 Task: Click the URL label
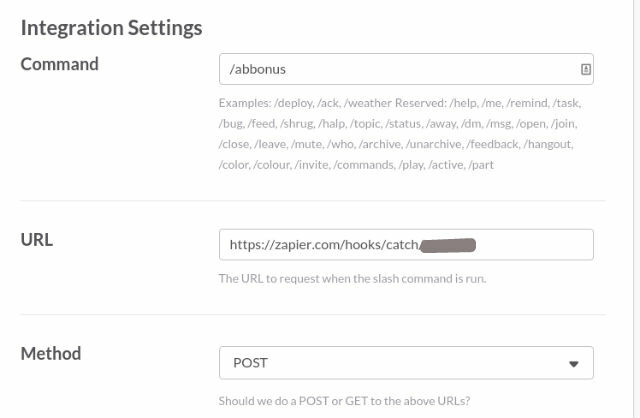37,240
